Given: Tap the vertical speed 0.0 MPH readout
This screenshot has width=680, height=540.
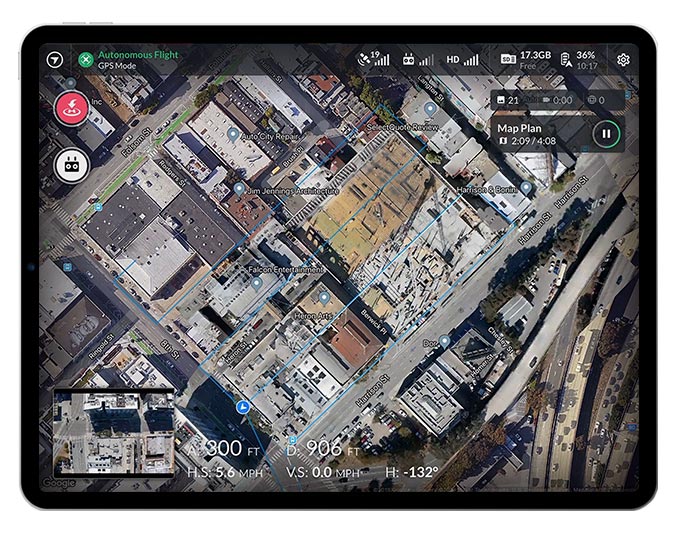Looking at the screenshot, I should [322, 472].
